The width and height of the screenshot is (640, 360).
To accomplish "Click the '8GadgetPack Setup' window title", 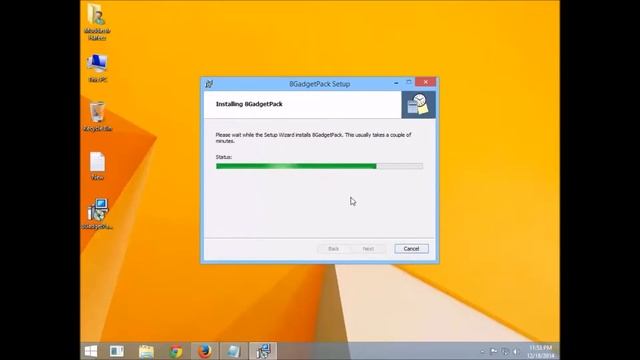I will (x=320, y=84).
